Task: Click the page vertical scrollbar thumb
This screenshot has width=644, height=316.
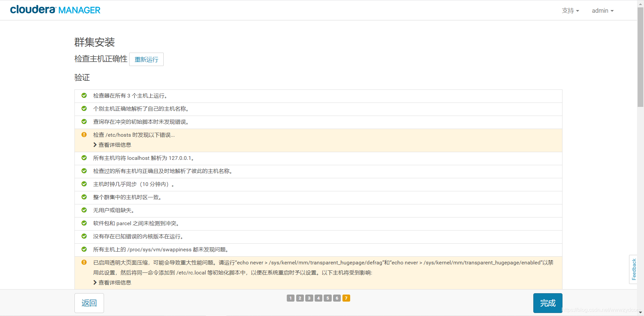Action: click(x=641, y=57)
